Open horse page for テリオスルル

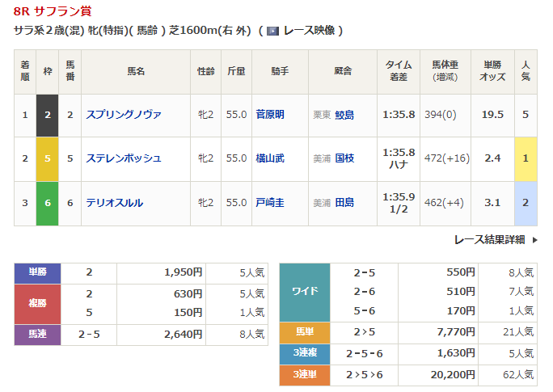tap(114, 202)
